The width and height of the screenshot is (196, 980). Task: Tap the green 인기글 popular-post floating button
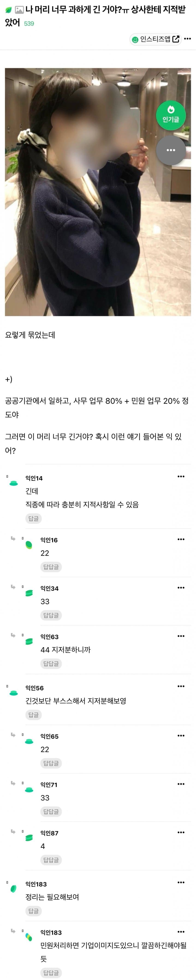click(171, 115)
